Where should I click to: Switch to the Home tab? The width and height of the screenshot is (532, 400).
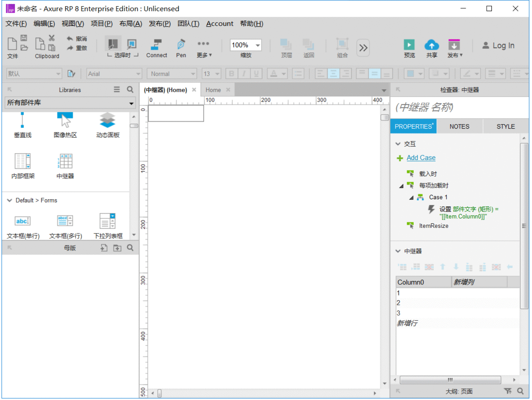click(213, 90)
